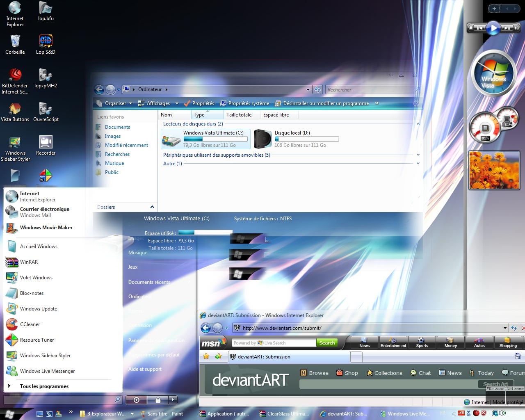Open Modifié récemment favorite link
Viewport: 525px width, 420px height.
click(x=126, y=145)
